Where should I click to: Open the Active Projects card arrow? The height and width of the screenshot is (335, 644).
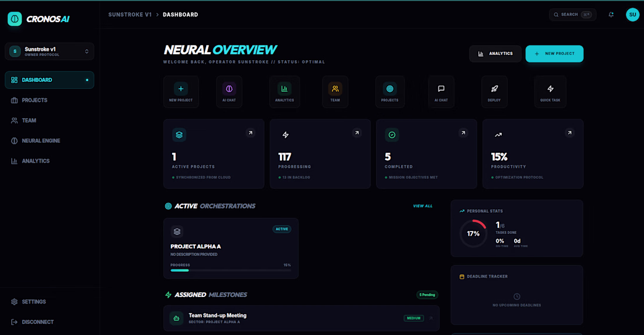tap(251, 133)
